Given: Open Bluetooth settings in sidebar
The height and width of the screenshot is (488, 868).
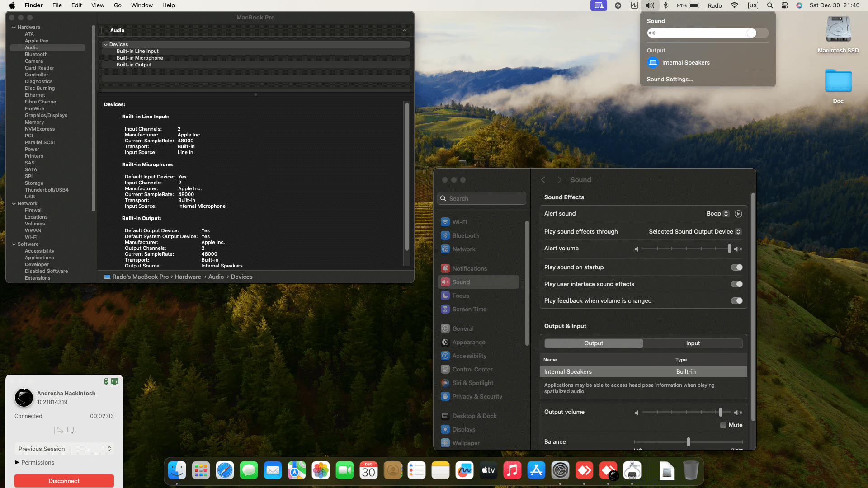Looking at the screenshot, I should (465, 235).
